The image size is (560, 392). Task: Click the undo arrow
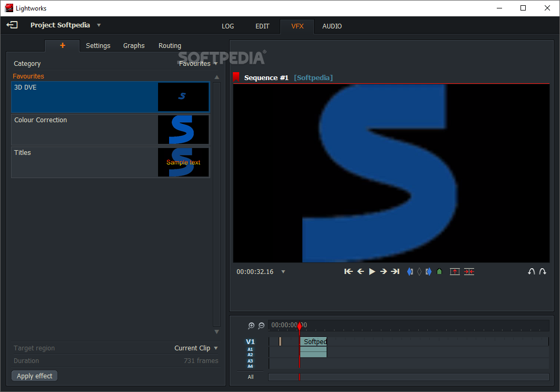tap(532, 271)
